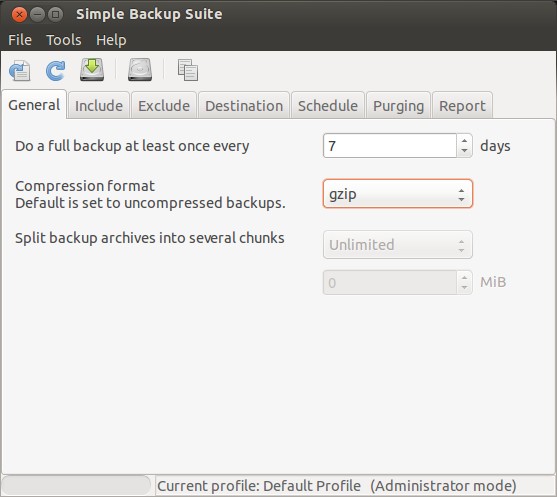Click the MiB chunk size input field

point(390,283)
